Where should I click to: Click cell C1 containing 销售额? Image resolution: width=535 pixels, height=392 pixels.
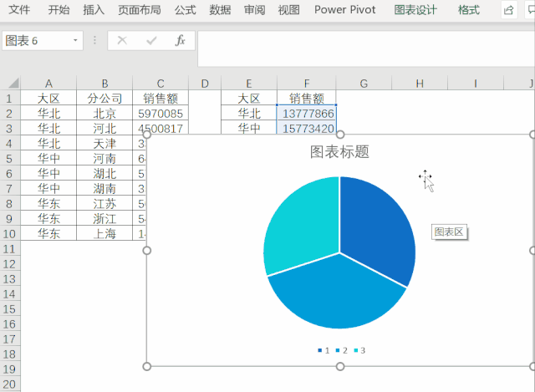coord(160,99)
